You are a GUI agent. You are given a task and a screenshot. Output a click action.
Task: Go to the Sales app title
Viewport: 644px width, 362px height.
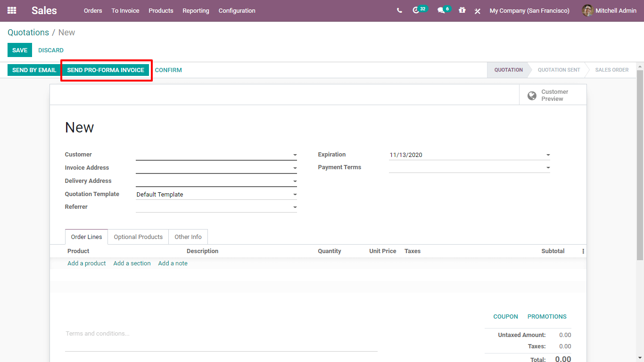pyautogui.click(x=44, y=10)
